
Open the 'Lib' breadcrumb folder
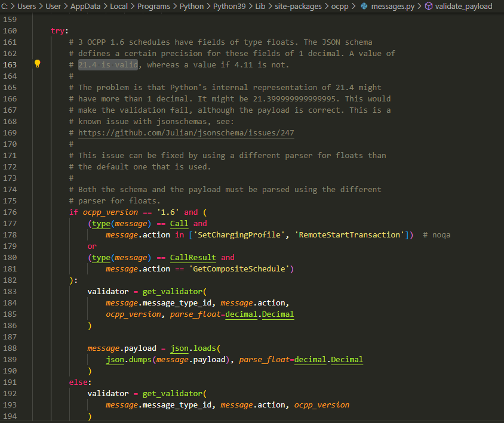pyautogui.click(x=260, y=6)
